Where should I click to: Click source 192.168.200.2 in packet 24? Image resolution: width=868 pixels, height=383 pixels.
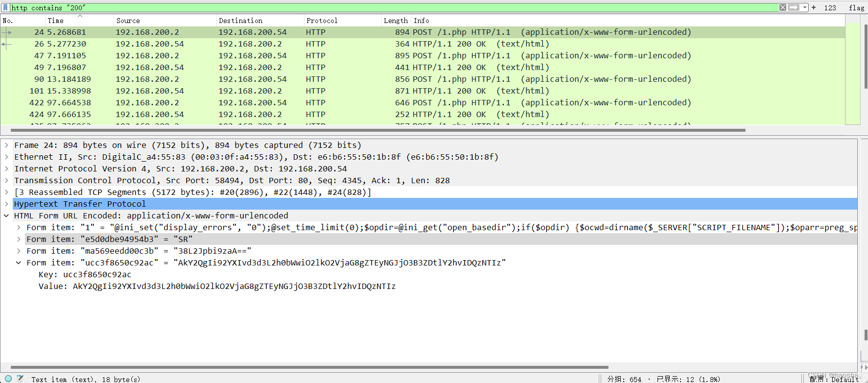click(147, 32)
